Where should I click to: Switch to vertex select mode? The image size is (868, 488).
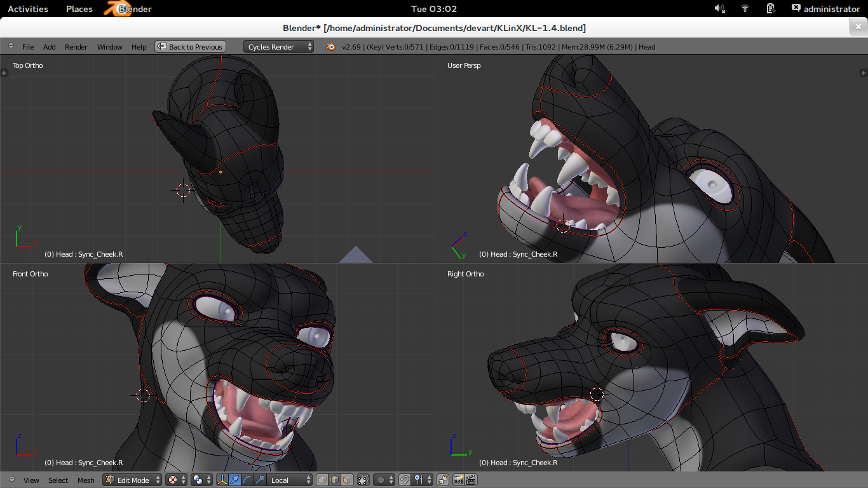coord(323,480)
